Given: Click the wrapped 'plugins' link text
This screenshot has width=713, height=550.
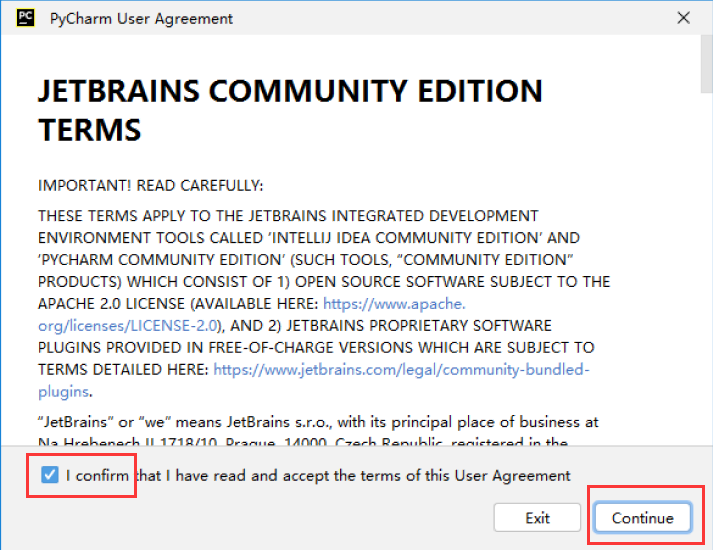Looking at the screenshot, I should point(64,391).
